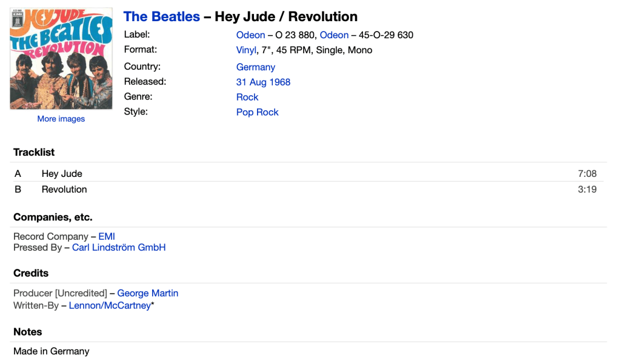Click the Hey Jude album cover thumbnail
This screenshot has height=364, width=620.
pyautogui.click(x=61, y=59)
